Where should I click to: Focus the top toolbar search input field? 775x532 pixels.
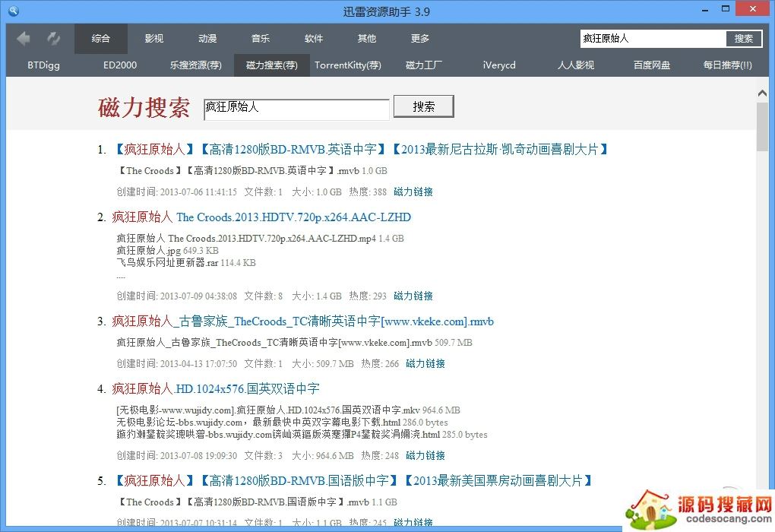click(x=652, y=39)
